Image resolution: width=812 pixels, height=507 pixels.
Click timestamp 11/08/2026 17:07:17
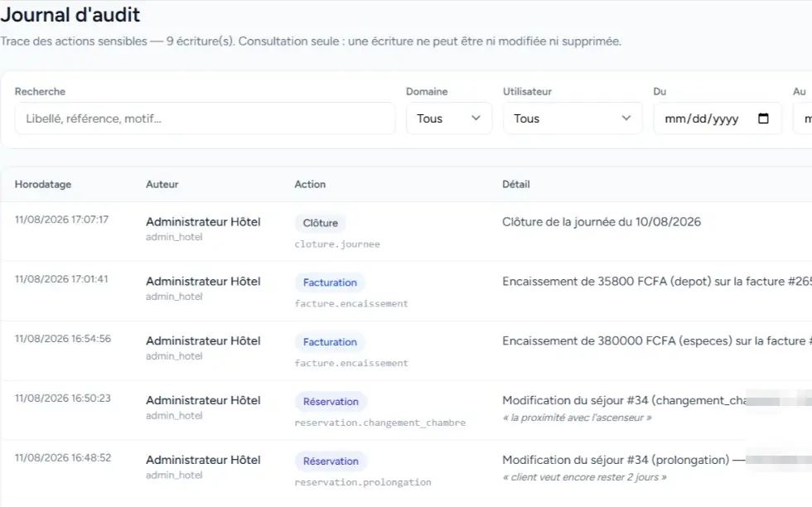pos(61,220)
